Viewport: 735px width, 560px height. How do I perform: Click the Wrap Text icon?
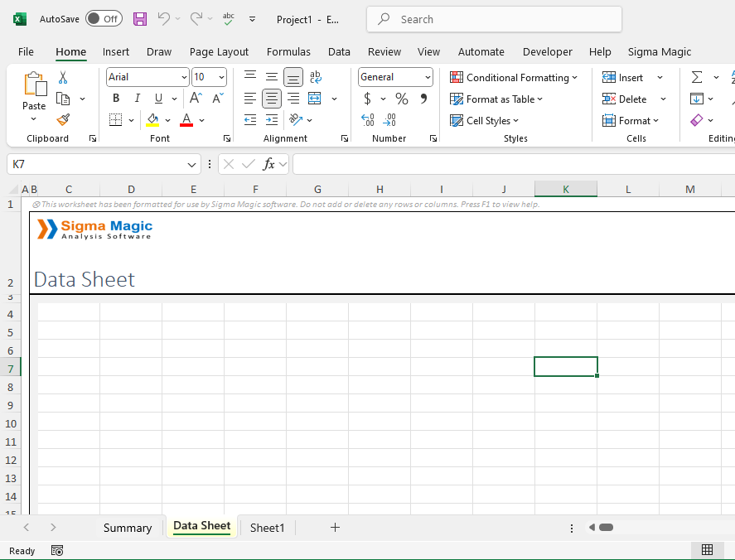[x=316, y=77]
